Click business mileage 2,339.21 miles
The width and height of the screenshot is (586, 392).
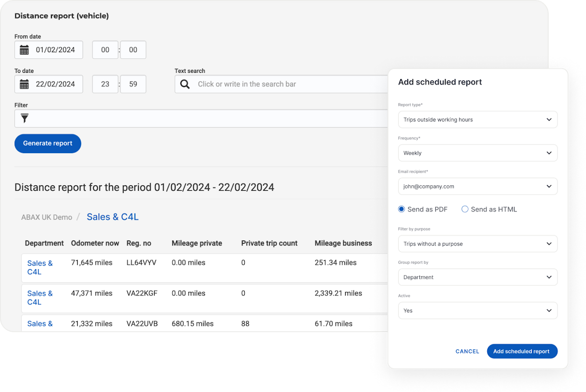click(338, 293)
